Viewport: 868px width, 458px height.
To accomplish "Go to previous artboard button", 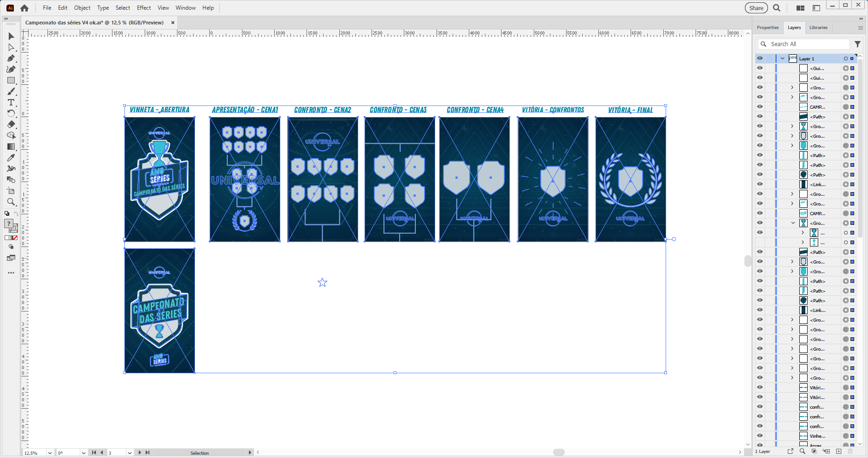I will 102,453.
